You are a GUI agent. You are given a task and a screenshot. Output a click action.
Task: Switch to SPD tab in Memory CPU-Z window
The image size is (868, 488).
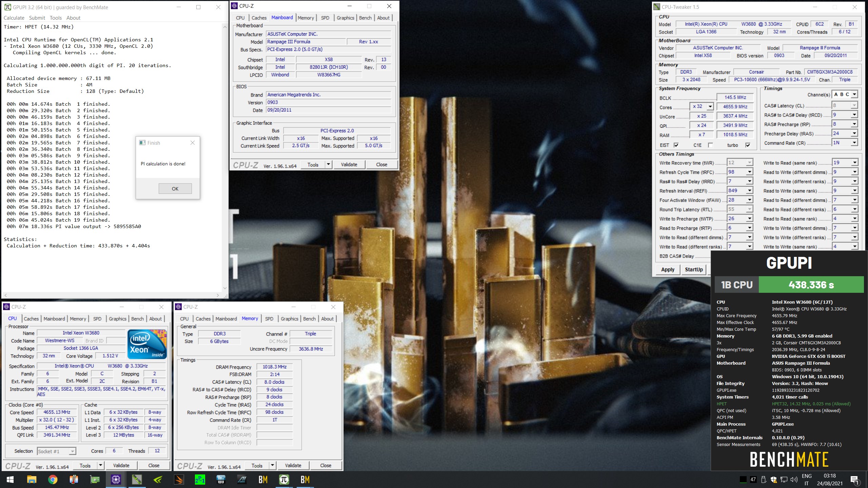[x=269, y=319]
